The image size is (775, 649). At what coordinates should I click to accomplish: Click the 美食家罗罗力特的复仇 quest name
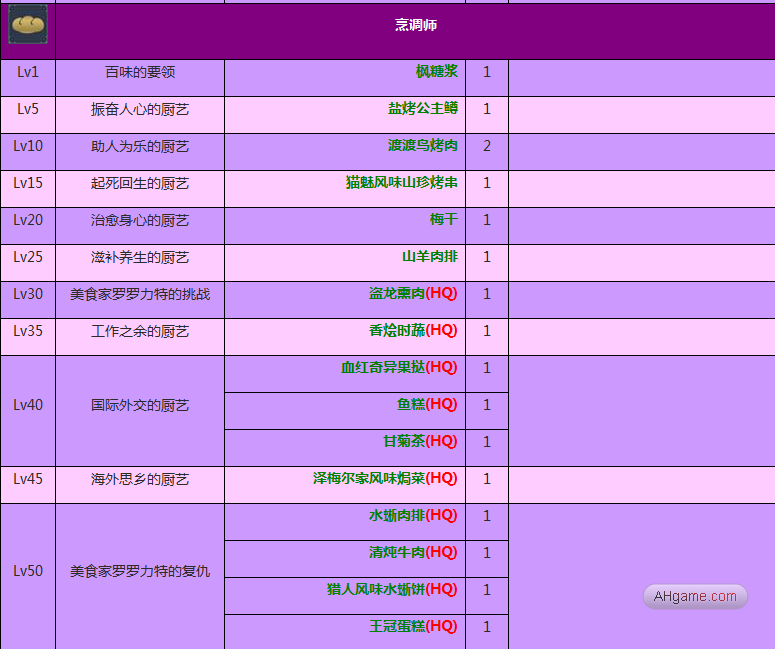140,572
